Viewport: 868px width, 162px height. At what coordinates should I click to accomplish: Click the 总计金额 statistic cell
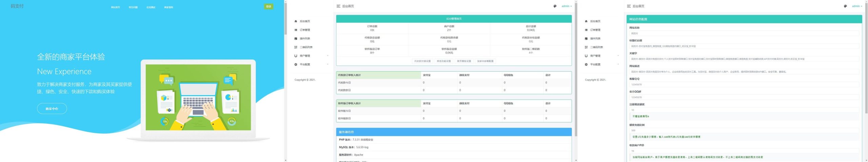[531, 28]
